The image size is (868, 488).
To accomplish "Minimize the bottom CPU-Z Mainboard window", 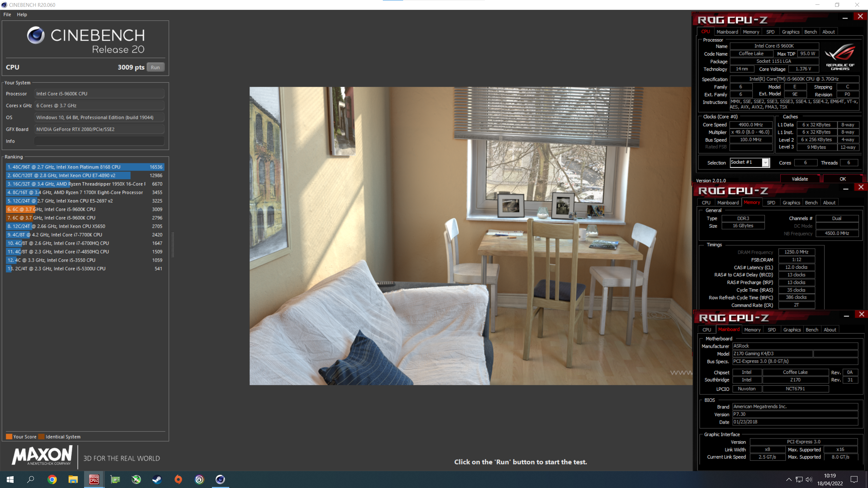I will [x=846, y=316].
